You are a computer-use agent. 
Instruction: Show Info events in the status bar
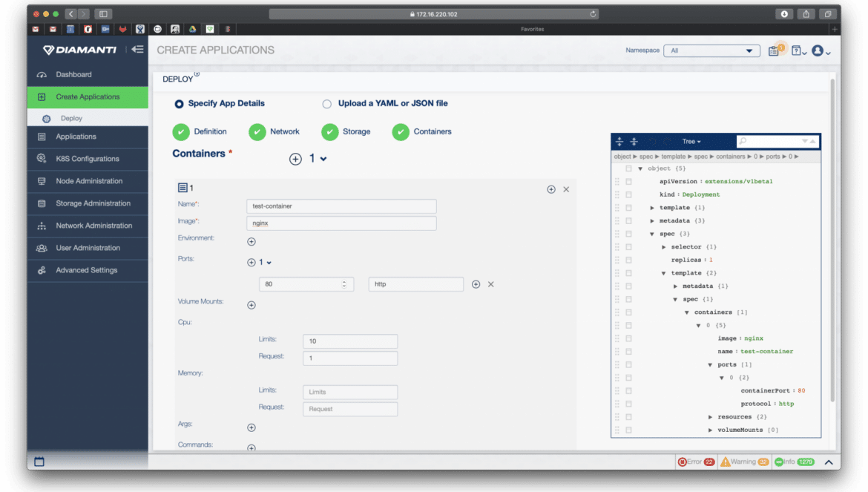pyautogui.click(x=795, y=462)
